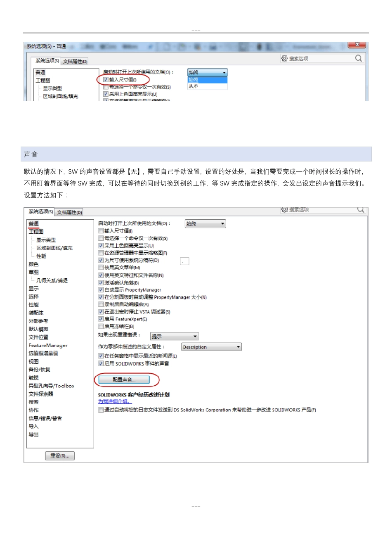
Task: Select 文件位置 in the options tree
Action: [x=38, y=337]
